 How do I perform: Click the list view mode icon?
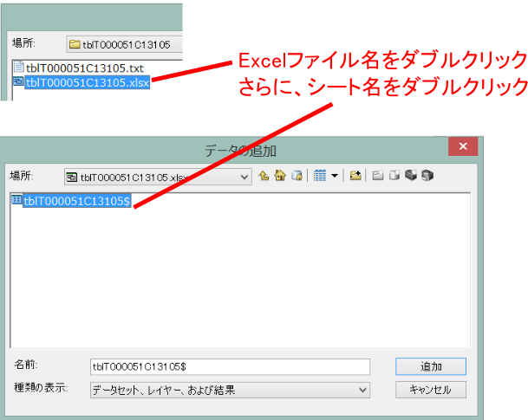click(x=320, y=176)
